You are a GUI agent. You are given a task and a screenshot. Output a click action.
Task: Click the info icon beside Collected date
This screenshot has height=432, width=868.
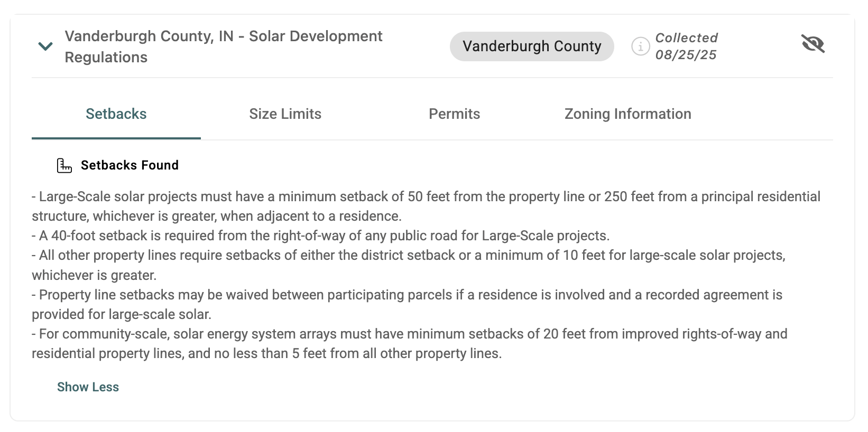tap(640, 46)
